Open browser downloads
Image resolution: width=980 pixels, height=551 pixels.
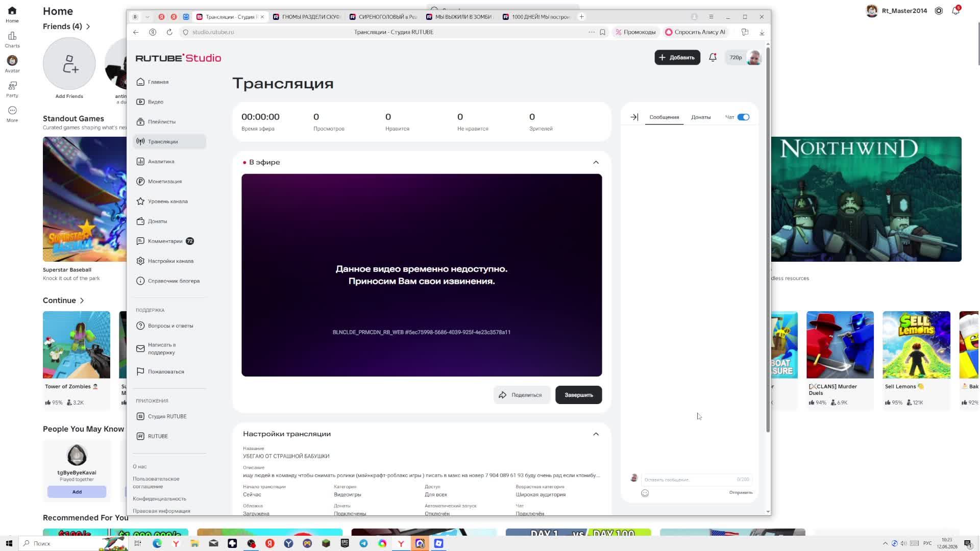(762, 32)
